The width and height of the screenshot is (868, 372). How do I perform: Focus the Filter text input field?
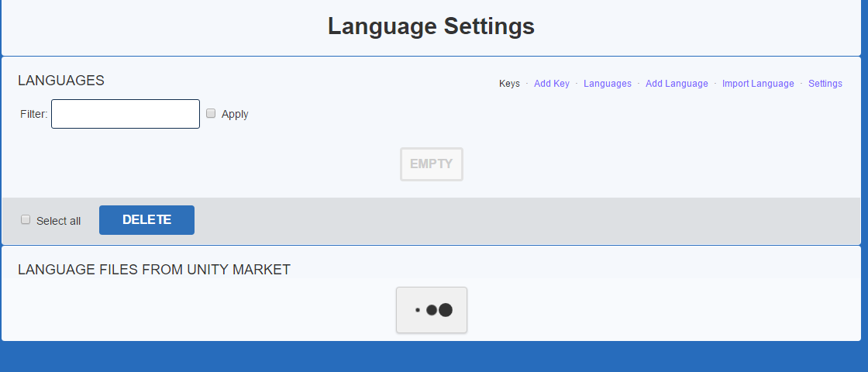point(126,114)
